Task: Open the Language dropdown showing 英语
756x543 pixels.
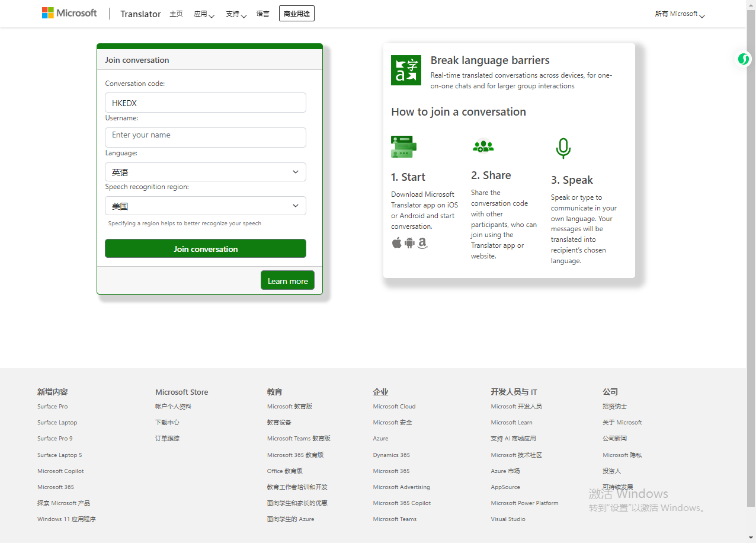Action: point(206,172)
